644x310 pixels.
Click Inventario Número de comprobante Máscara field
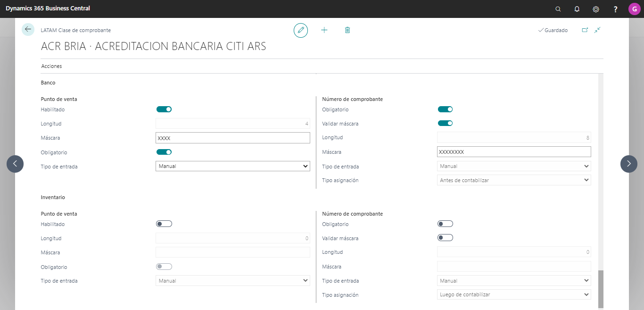pos(514,267)
